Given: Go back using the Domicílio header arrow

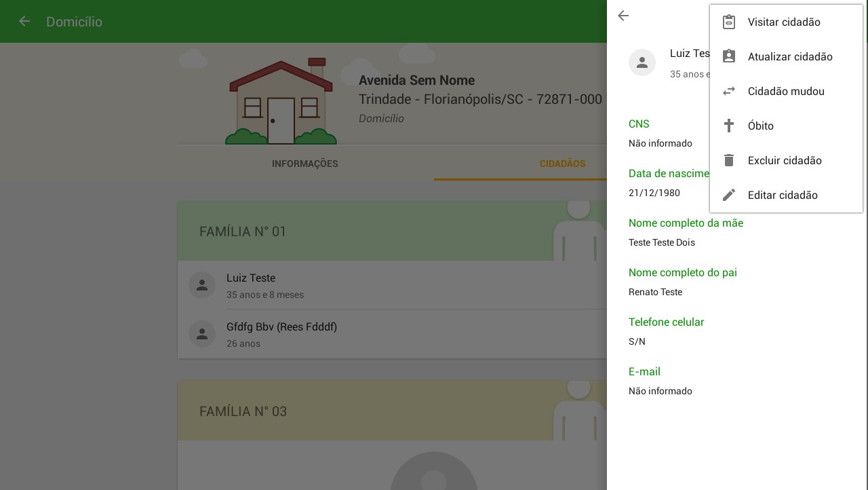Looking at the screenshot, I should click(x=24, y=21).
